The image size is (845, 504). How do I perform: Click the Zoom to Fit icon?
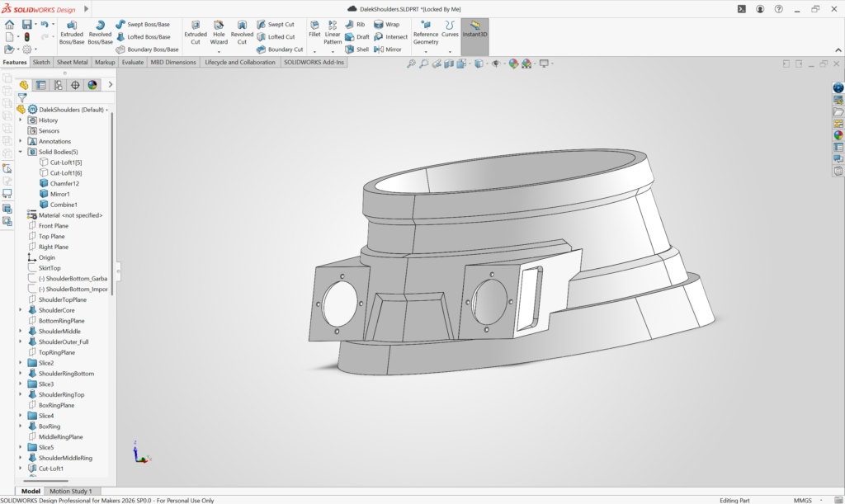[411, 64]
